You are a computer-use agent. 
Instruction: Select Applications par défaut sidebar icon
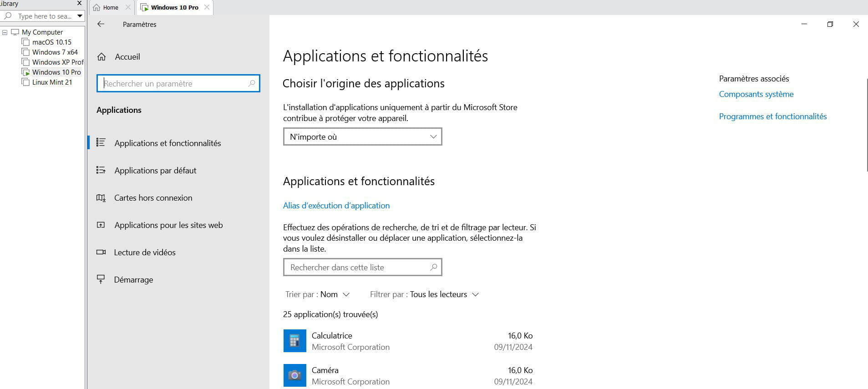click(x=101, y=170)
